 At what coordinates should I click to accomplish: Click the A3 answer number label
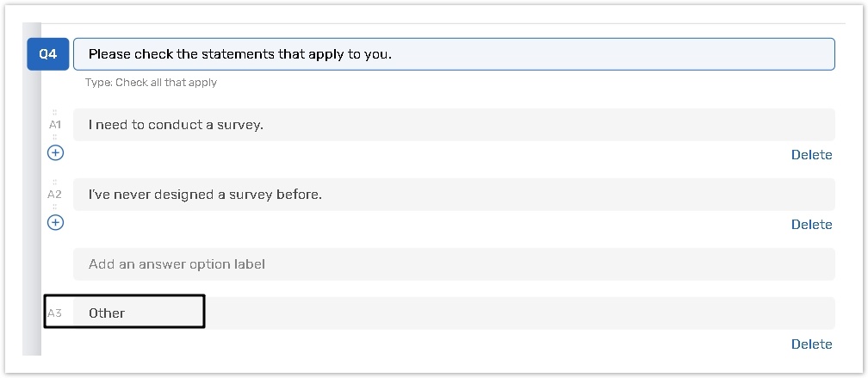point(55,313)
